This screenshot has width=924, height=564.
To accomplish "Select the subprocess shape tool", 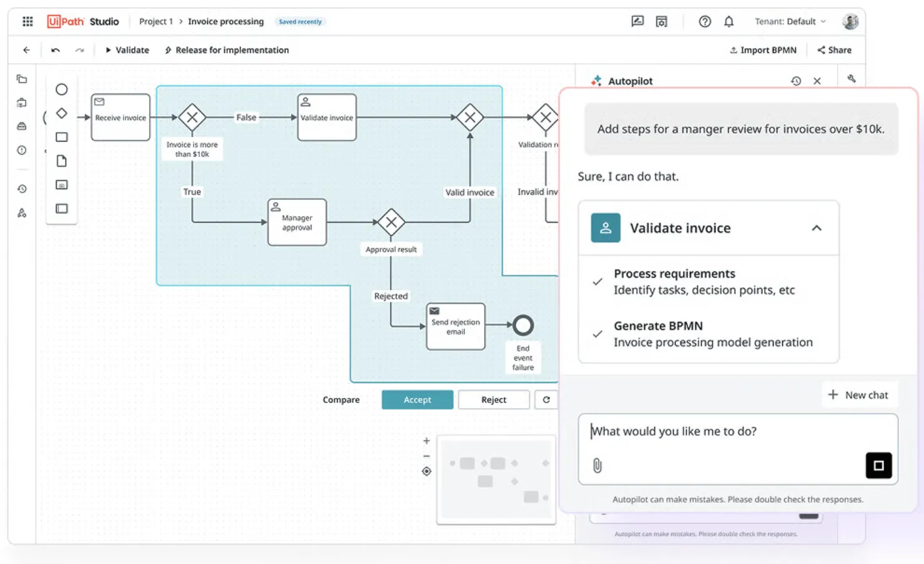I will [x=61, y=185].
